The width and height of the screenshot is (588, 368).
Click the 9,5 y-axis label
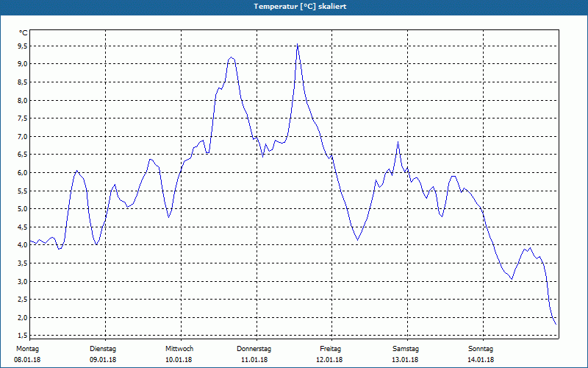pos(23,46)
